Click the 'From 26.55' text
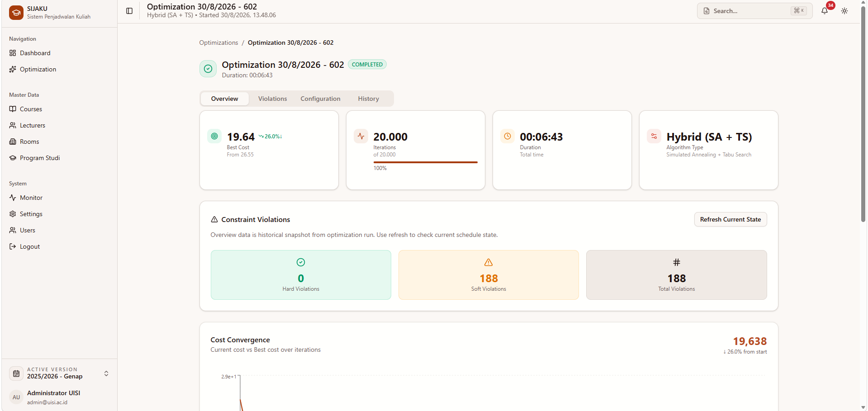Screen dimensions: 868x411 [x=240, y=155]
